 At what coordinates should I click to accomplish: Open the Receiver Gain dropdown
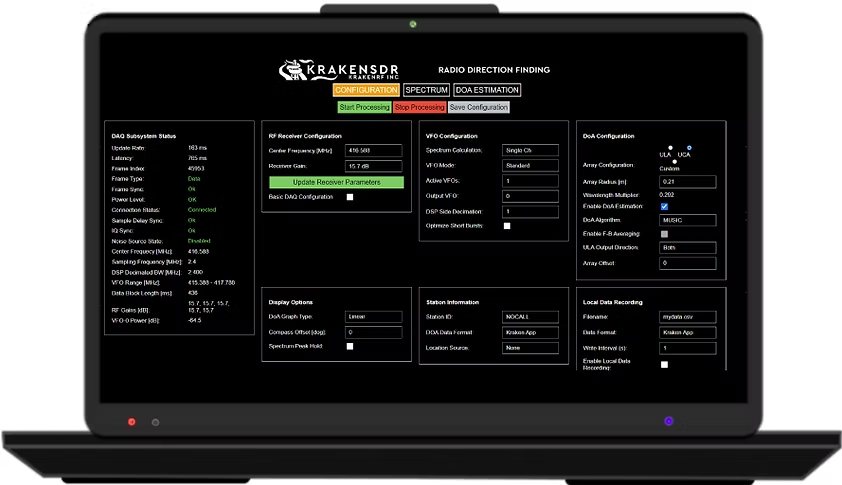(373, 166)
